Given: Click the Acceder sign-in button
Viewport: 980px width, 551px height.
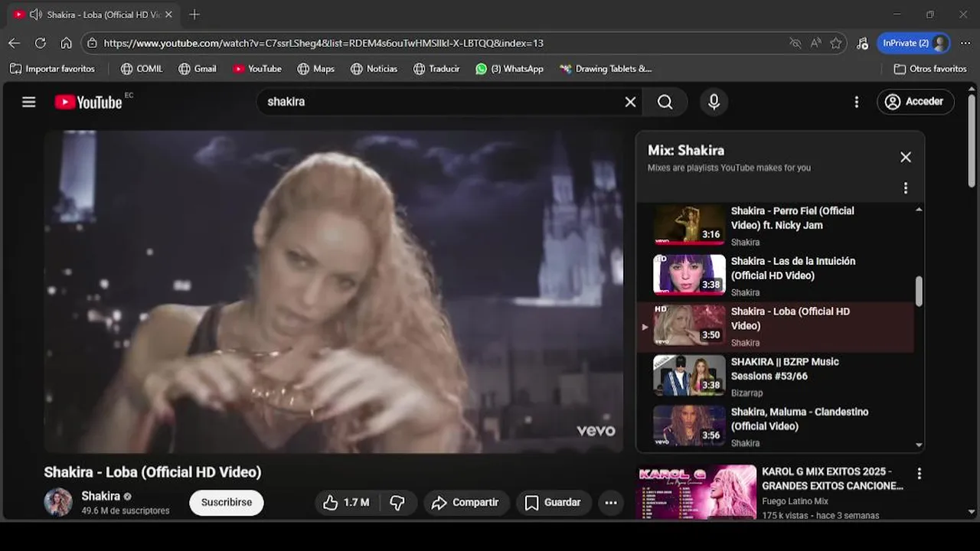Looking at the screenshot, I should coord(915,102).
